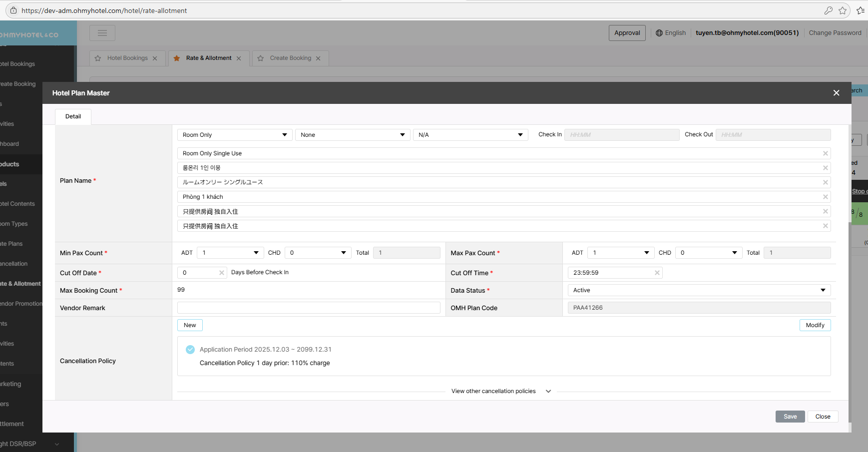Open the Min Pax ADT dropdown

(x=230, y=253)
